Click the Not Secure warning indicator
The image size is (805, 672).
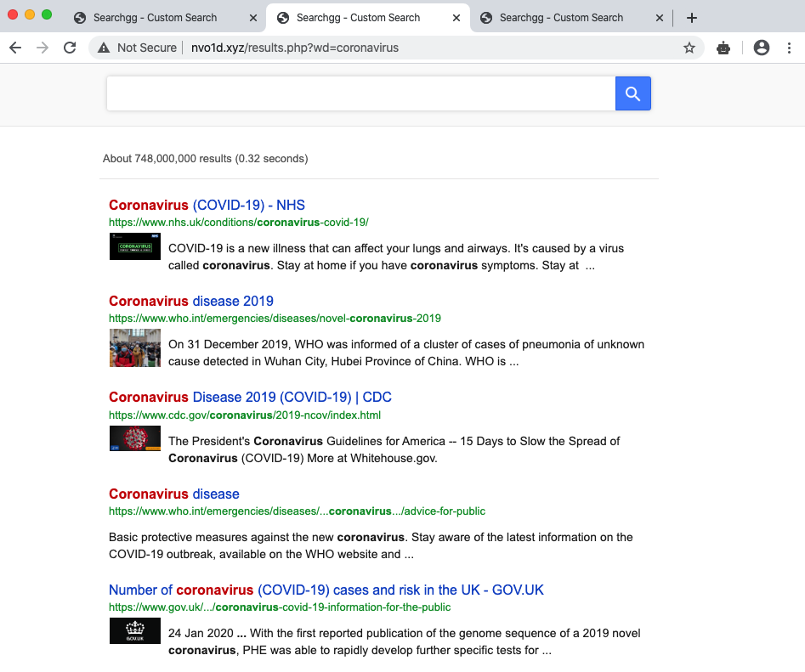coord(137,48)
